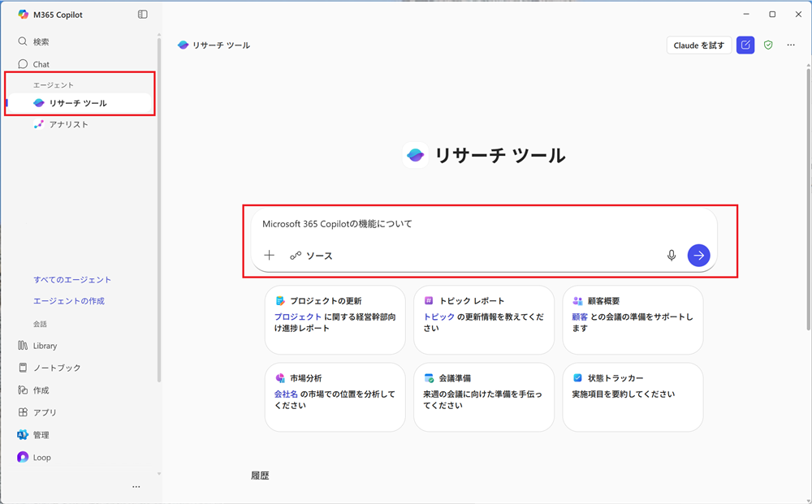Activate the microphone for voice input
The width and height of the screenshot is (812, 504).
672,255
